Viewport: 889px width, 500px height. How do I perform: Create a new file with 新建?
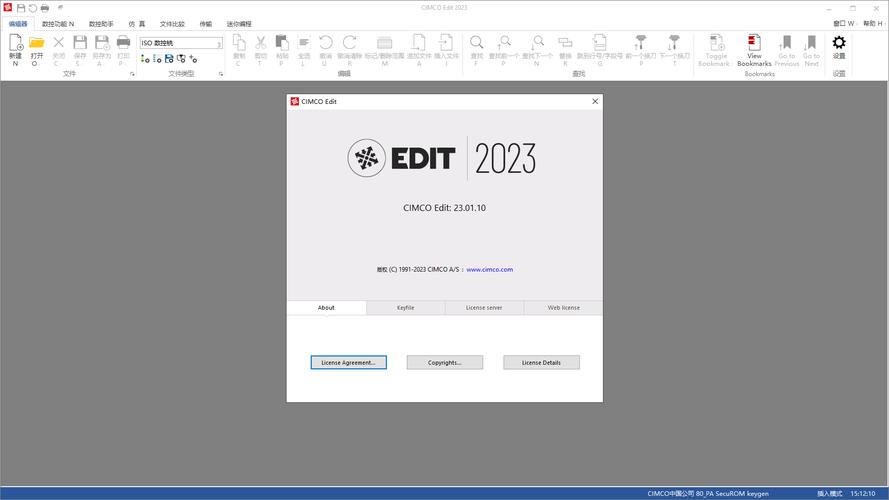tap(15, 50)
